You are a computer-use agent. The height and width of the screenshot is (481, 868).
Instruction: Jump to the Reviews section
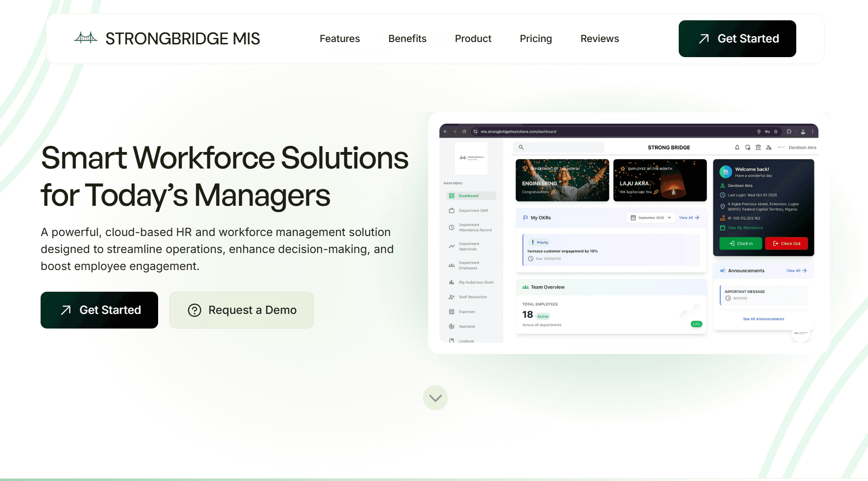click(599, 39)
